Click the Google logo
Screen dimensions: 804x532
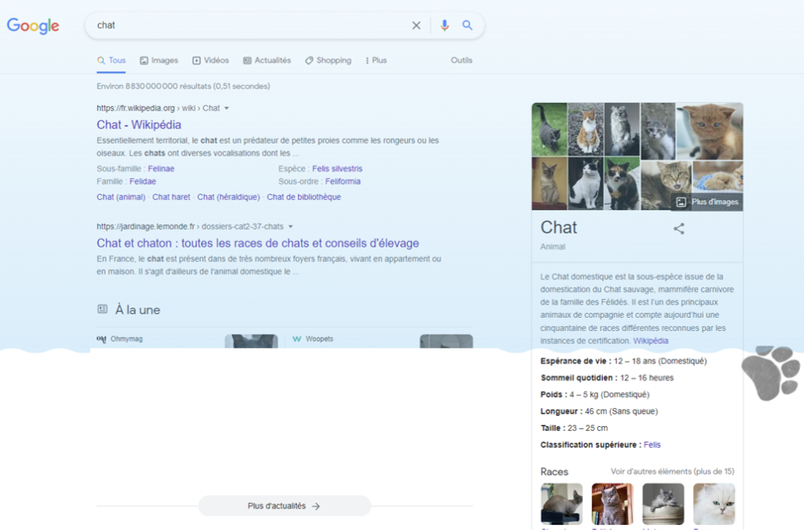tap(33, 26)
